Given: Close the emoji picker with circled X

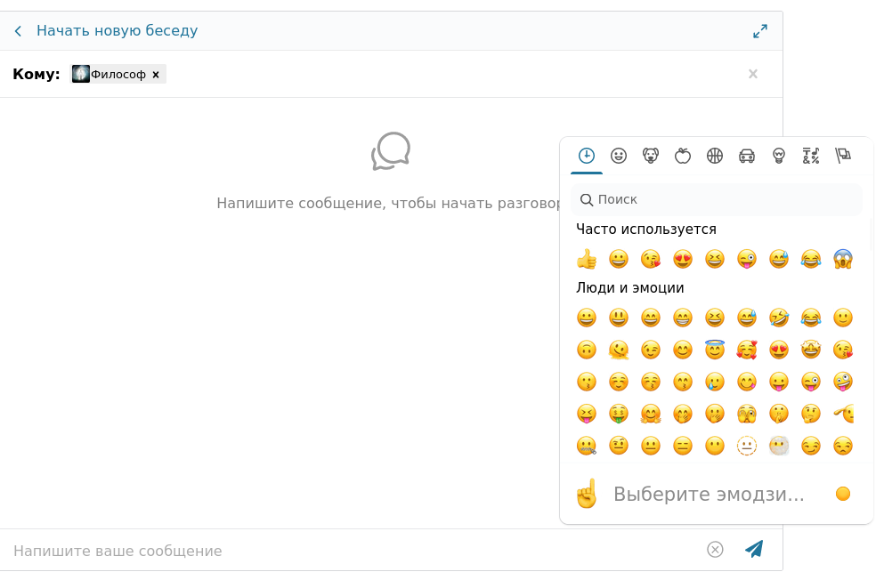Looking at the screenshot, I should 715,549.
